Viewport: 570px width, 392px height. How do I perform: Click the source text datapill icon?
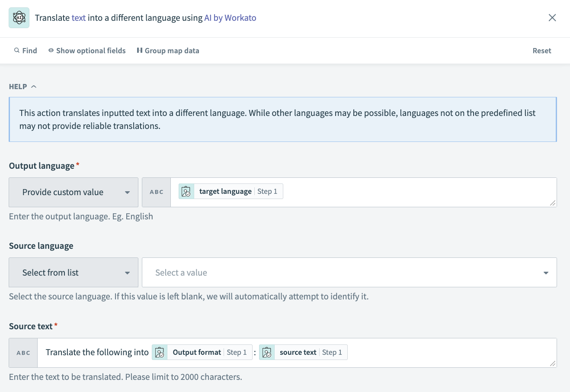(x=267, y=352)
